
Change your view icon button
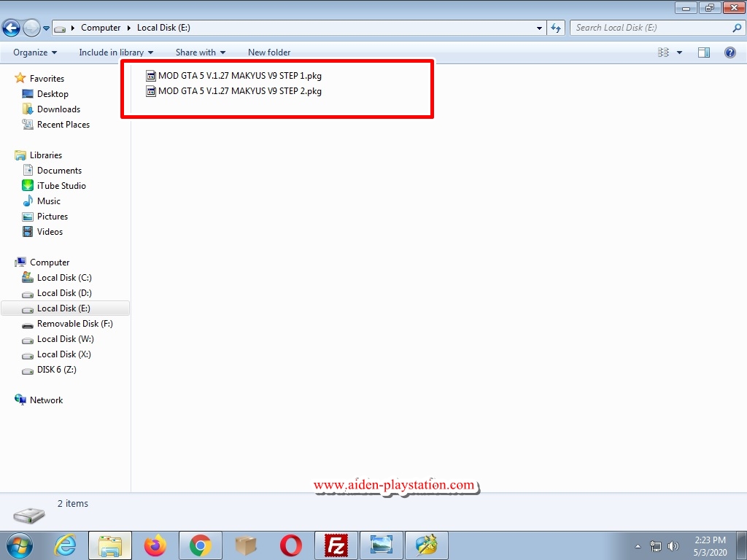[663, 52]
